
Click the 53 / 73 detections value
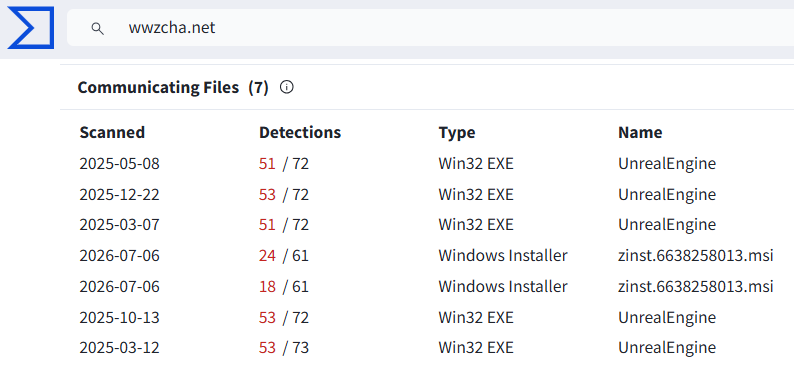pos(284,348)
